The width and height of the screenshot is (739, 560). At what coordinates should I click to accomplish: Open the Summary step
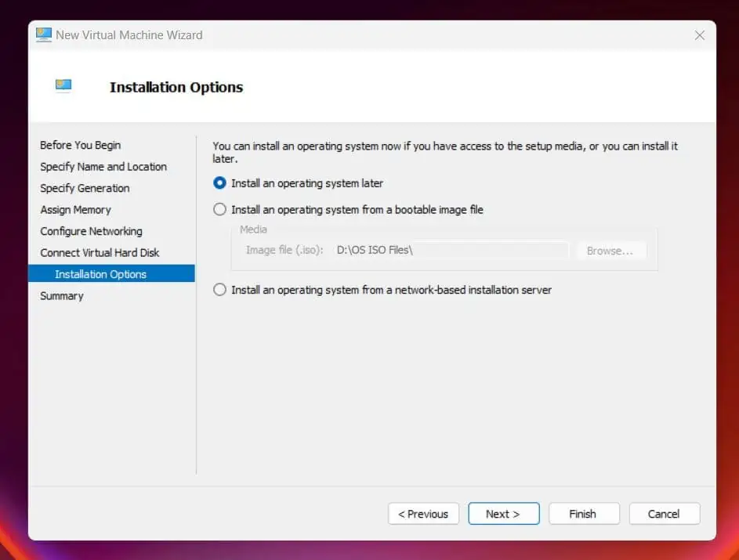click(x=62, y=296)
